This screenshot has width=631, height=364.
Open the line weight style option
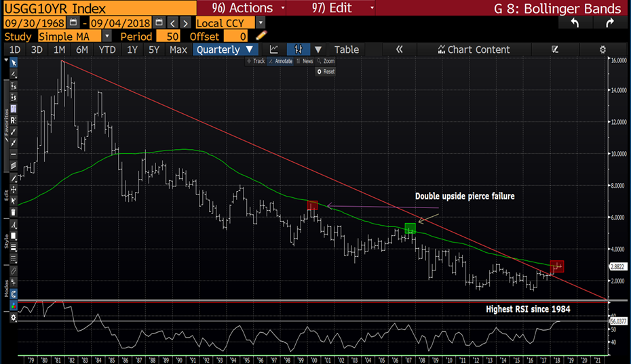(x=14, y=247)
